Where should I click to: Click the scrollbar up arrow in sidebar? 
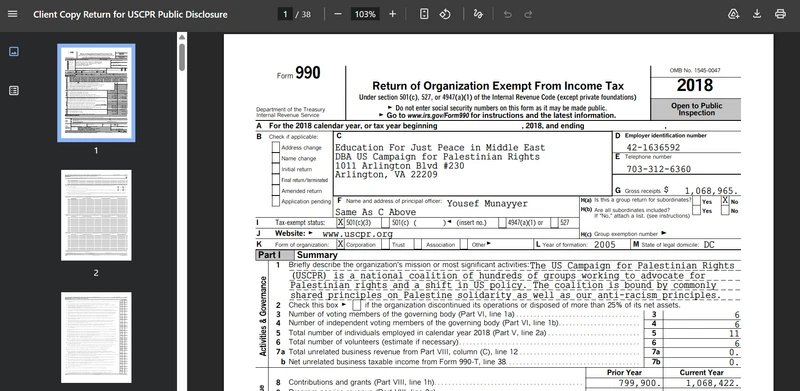[182, 37]
